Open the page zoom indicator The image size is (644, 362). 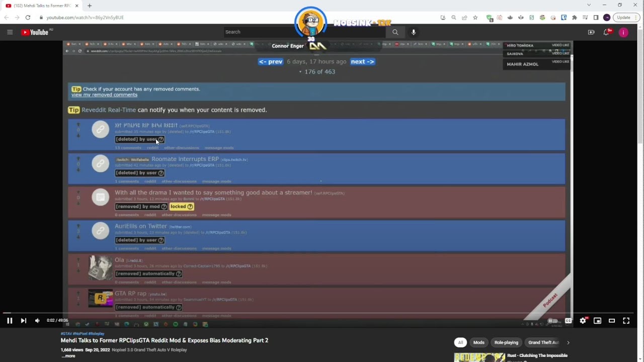454,18
